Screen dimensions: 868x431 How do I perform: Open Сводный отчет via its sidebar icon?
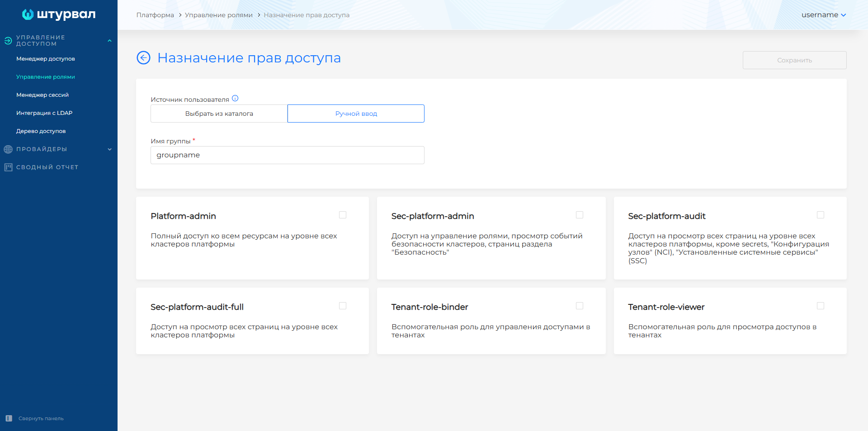[8, 167]
